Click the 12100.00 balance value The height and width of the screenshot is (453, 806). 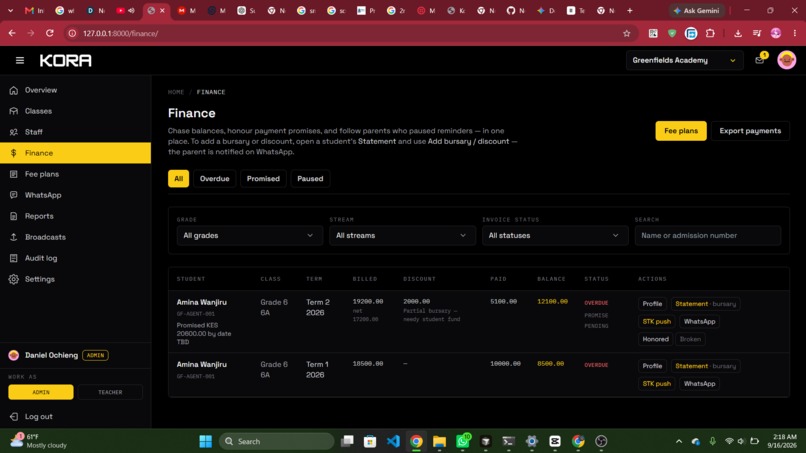tap(552, 302)
